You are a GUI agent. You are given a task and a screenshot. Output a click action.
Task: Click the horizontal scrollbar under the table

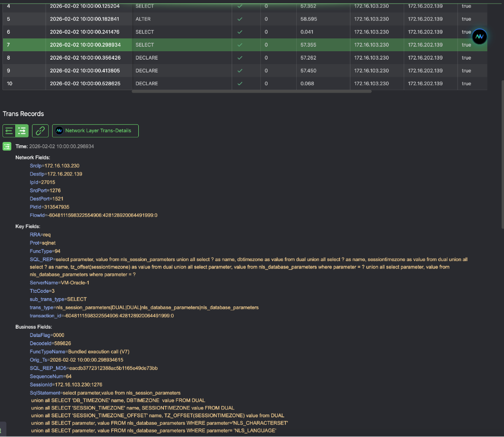pyautogui.click(x=252, y=91)
